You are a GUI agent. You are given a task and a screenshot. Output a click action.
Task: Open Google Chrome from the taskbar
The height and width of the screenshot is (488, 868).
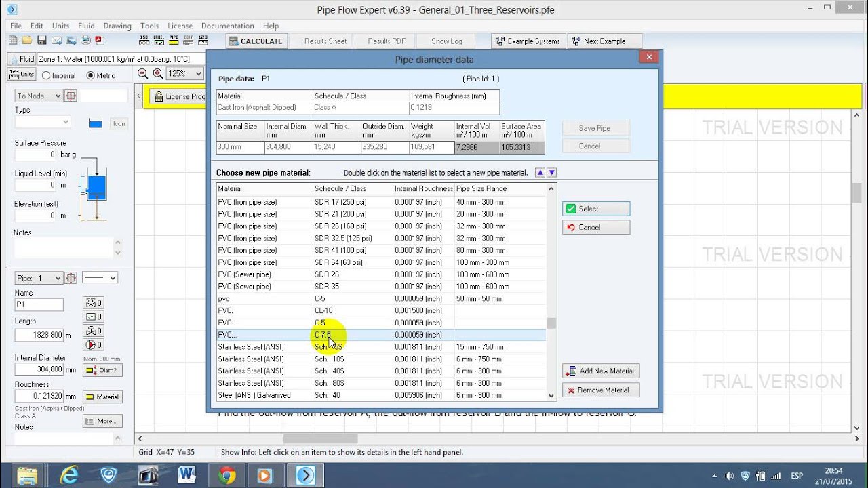[x=227, y=474]
